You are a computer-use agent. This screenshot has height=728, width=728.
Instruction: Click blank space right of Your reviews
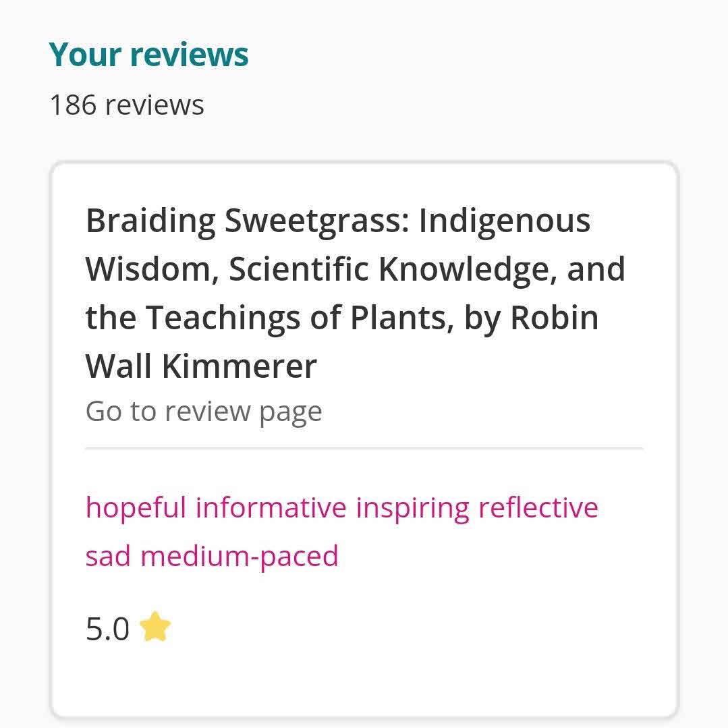coord(472,55)
